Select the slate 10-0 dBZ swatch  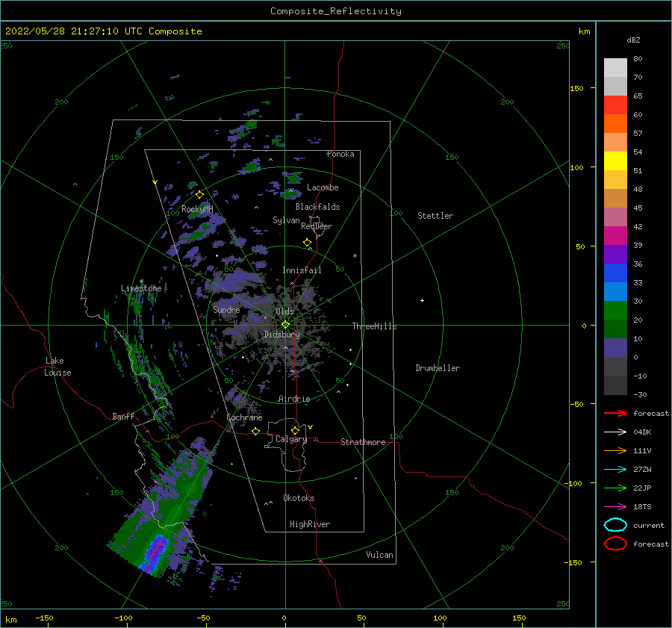(x=615, y=347)
